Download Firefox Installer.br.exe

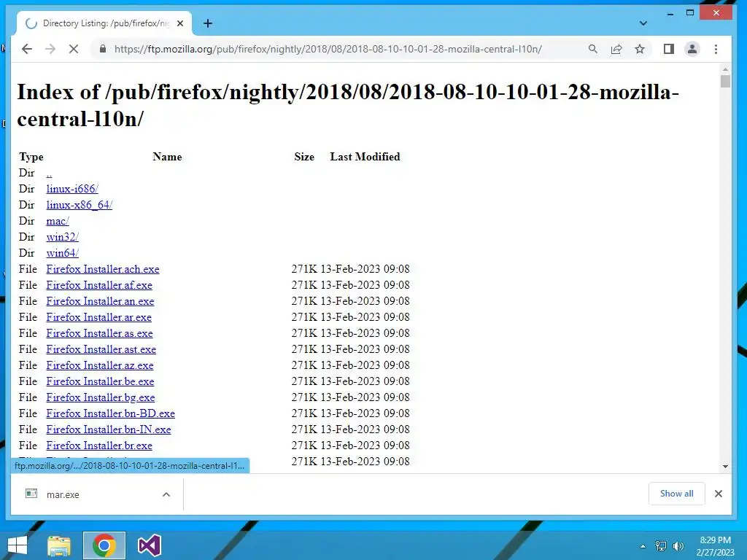[x=99, y=446]
